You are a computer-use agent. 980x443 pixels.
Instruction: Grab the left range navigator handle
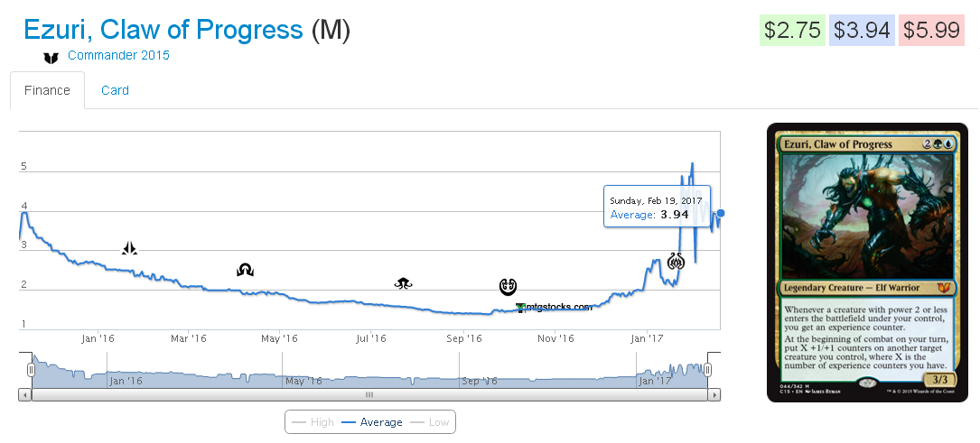[x=32, y=370]
